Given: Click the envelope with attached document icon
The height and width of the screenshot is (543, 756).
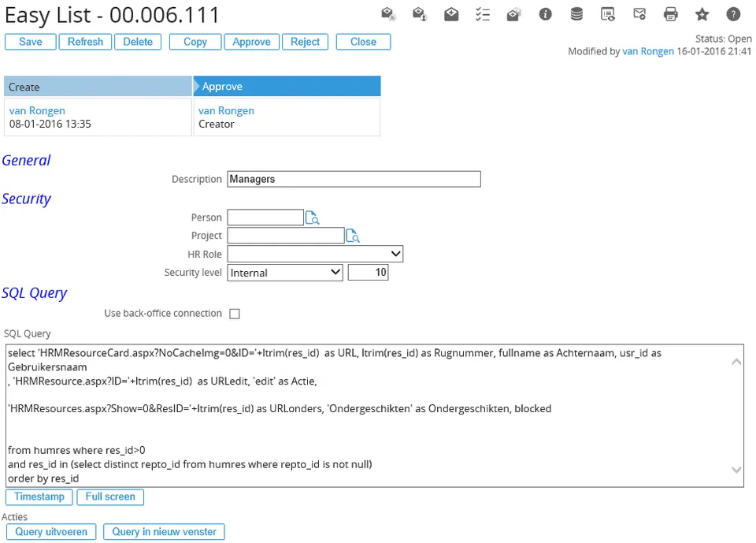Looking at the screenshot, I should point(514,14).
